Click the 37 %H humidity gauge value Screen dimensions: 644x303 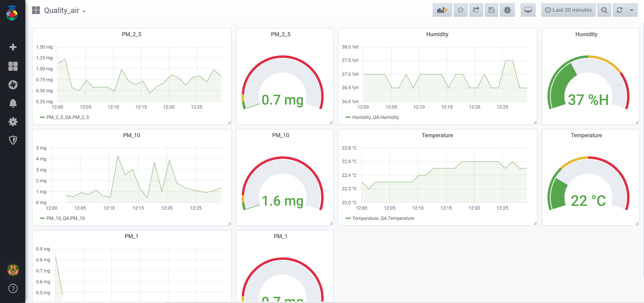tap(588, 100)
